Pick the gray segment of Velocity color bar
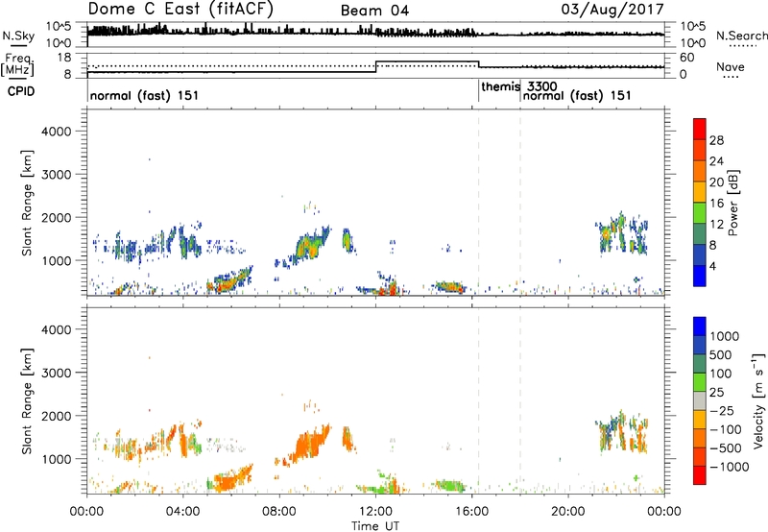Image resolution: width=768 pixels, height=532 pixels. point(700,401)
